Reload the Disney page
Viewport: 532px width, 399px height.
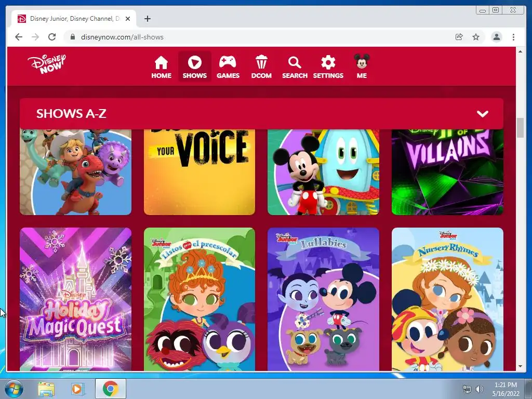pos(52,37)
